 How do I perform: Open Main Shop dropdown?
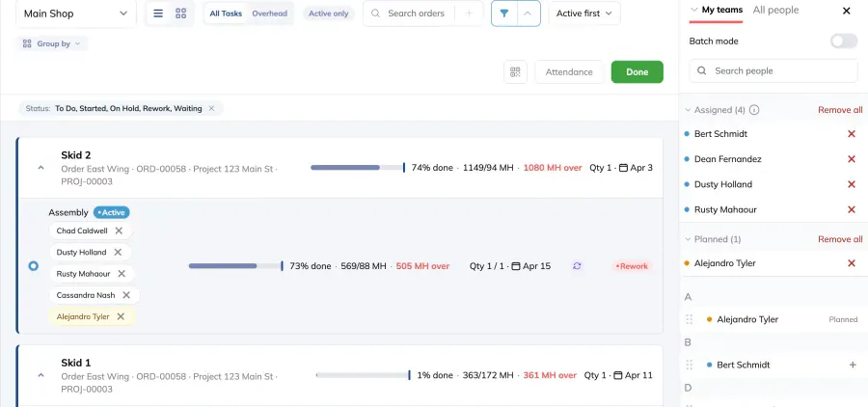(x=76, y=14)
